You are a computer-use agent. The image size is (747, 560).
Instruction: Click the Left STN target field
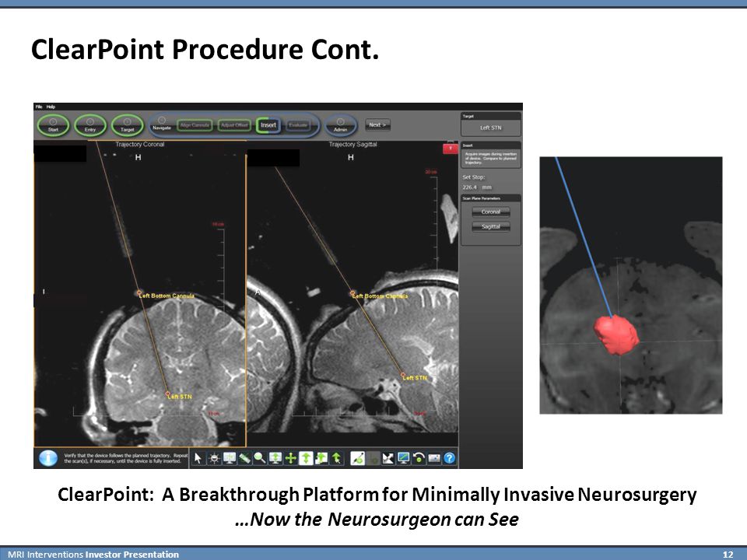coord(491,128)
